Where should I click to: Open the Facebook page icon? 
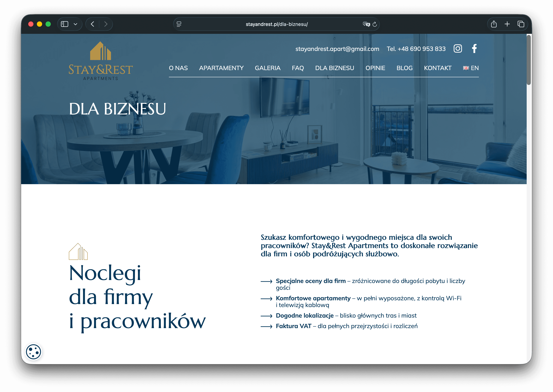tap(474, 48)
